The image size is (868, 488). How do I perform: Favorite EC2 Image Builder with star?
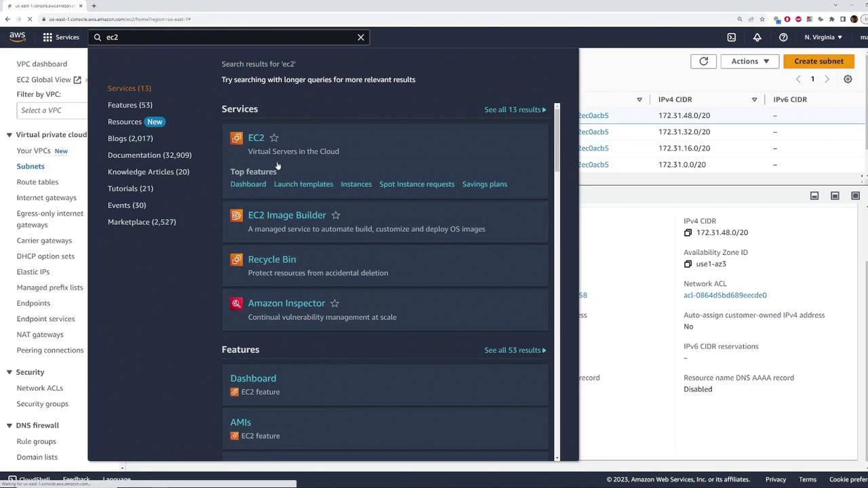point(336,215)
